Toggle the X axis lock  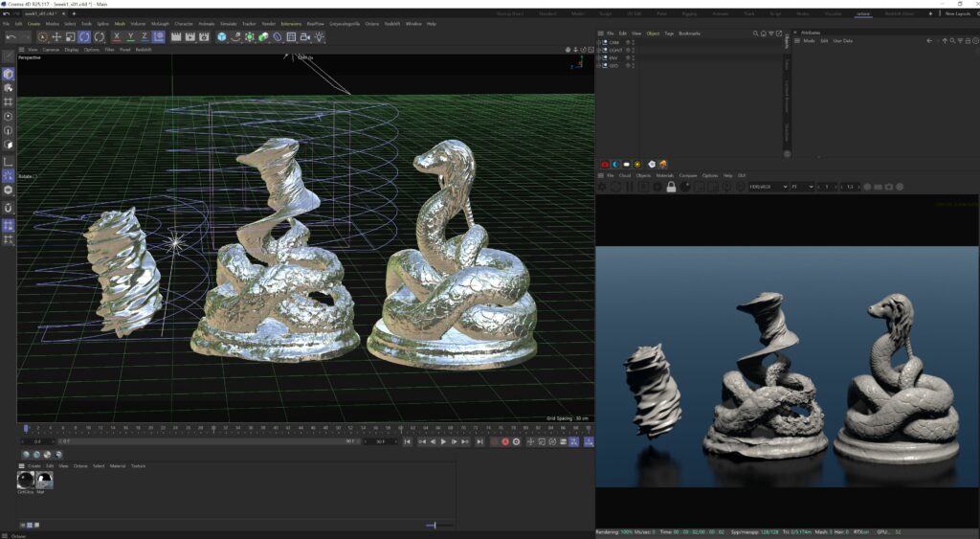(117, 37)
